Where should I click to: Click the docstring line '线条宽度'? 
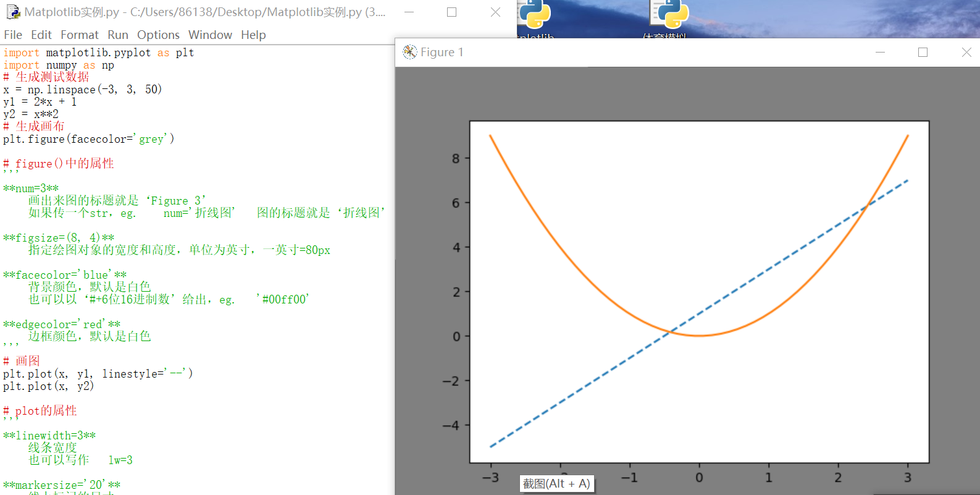[52, 448]
